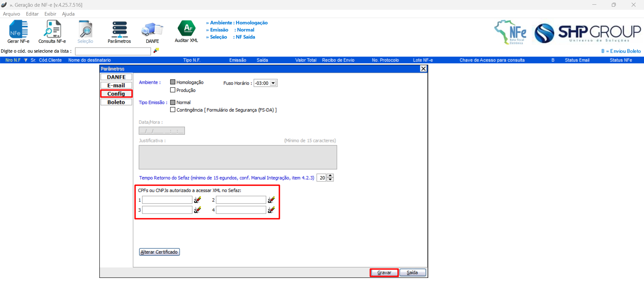Click the key icon beside the code field
The width and height of the screenshot is (644, 294).
156,51
